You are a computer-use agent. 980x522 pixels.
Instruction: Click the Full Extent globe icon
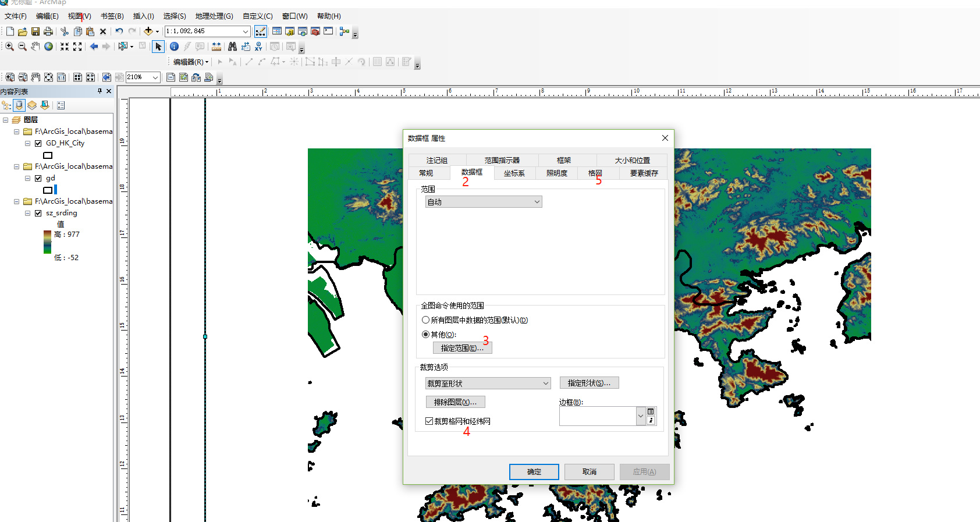(x=49, y=47)
